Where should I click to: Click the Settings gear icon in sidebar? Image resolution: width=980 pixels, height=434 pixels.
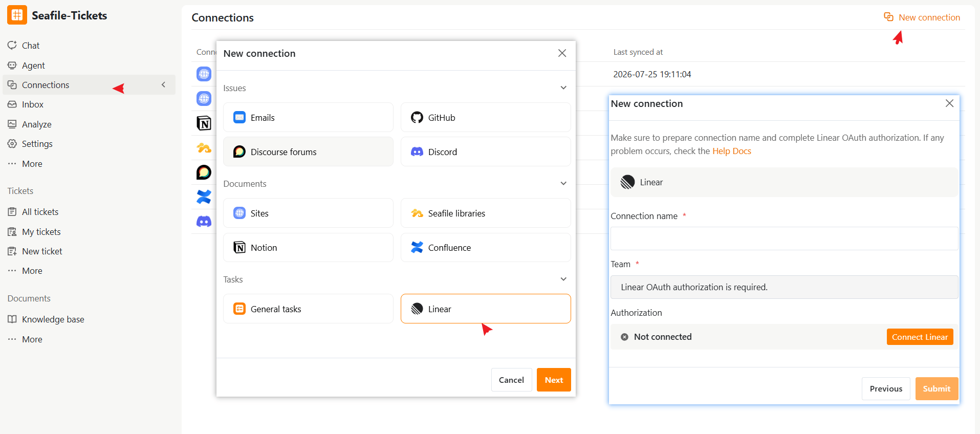[12, 144]
